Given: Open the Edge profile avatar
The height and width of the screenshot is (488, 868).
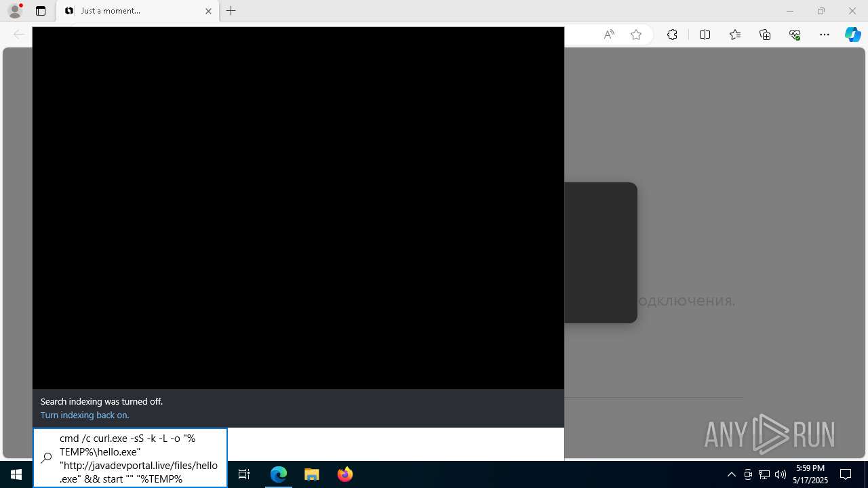Looking at the screenshot, I should [x=15, y=11].
